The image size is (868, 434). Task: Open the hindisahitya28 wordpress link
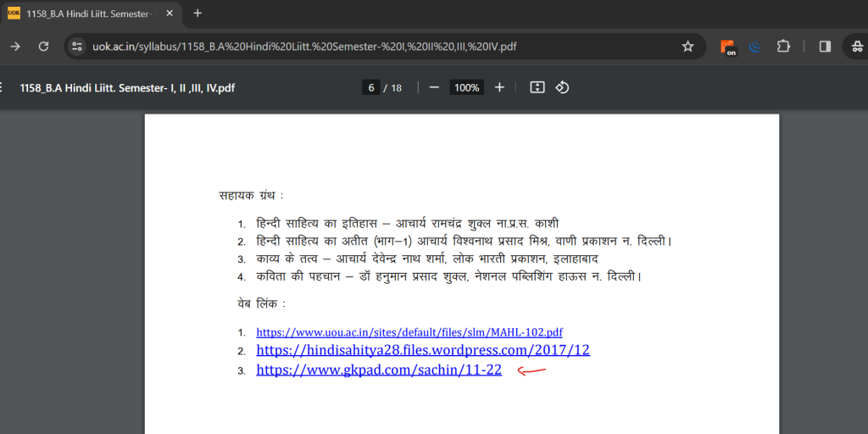(423, 350)
